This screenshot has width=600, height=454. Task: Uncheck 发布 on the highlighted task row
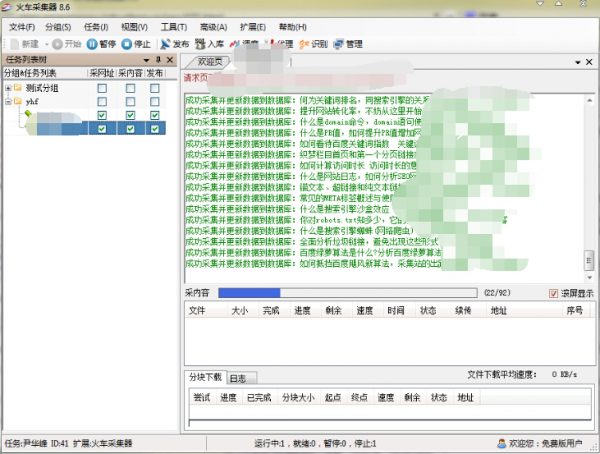click(155, 129)
